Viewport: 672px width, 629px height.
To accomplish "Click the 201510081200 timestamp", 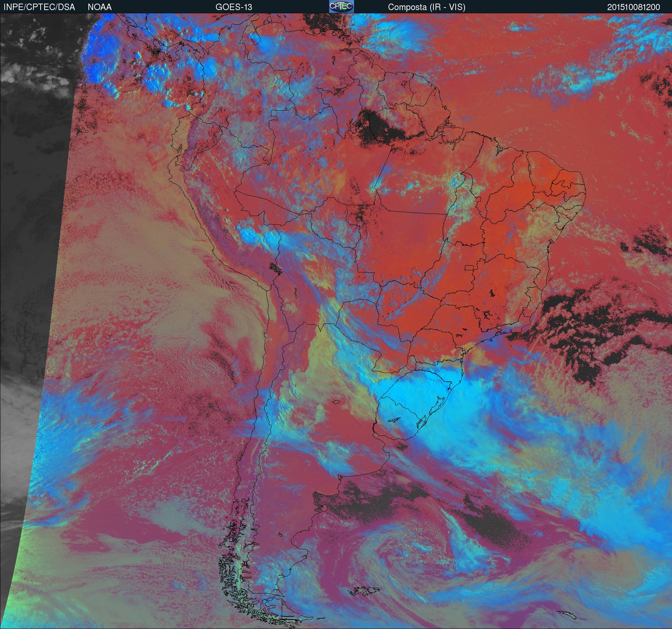I will click(634, 7).
